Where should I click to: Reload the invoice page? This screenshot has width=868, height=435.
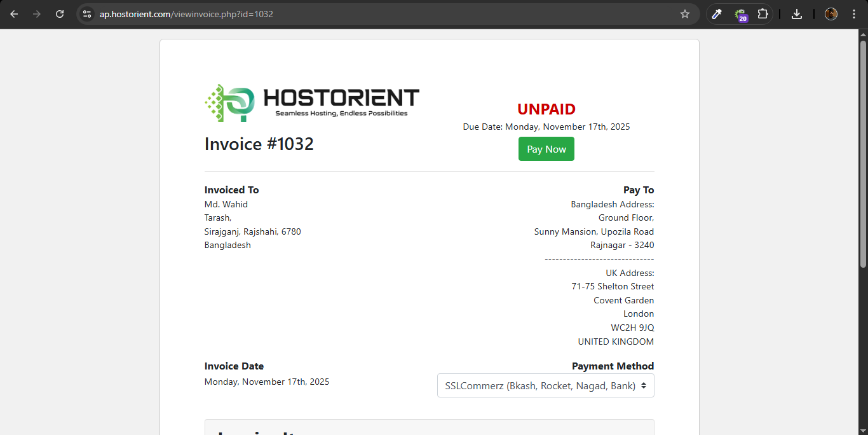(x=60, y=14)
